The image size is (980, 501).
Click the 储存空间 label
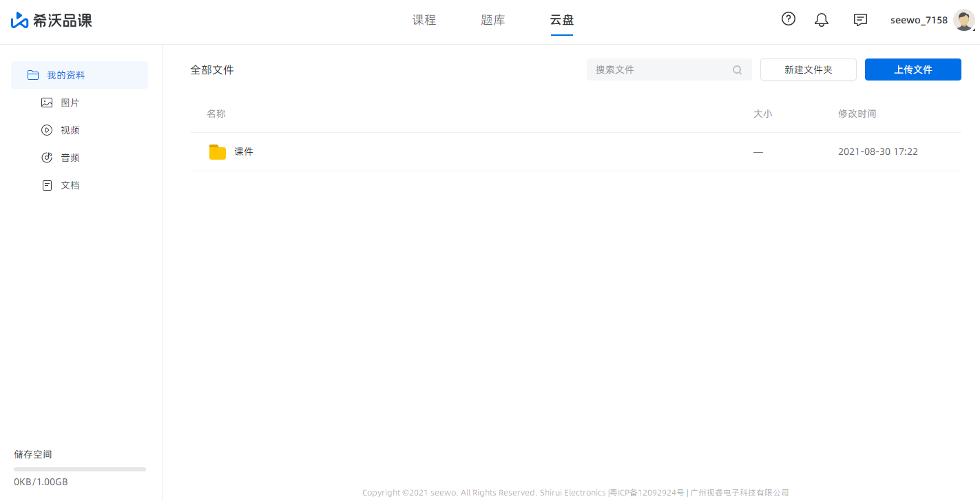33,454
